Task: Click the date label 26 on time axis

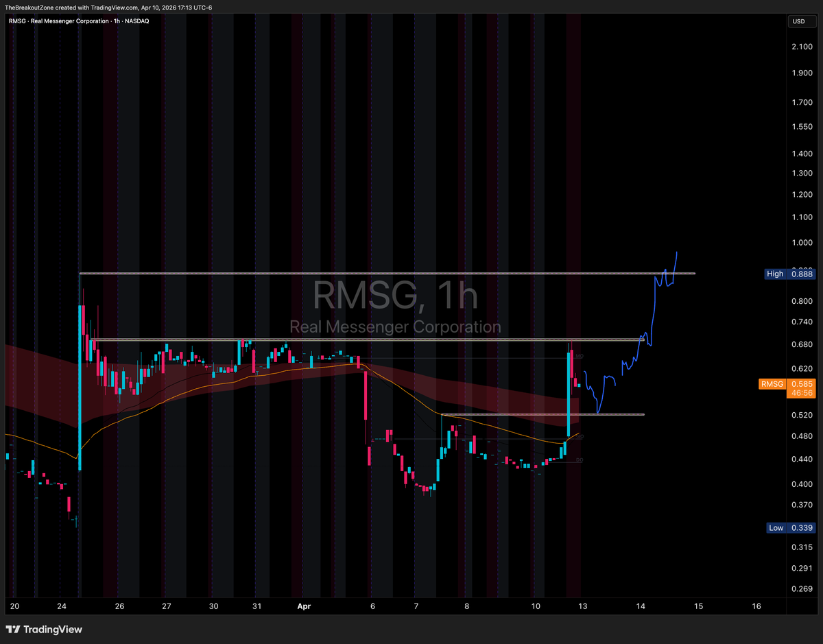Action: pyautogui.click(x=119, y=606)
